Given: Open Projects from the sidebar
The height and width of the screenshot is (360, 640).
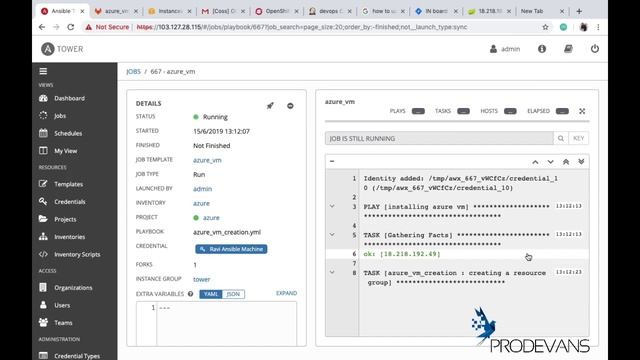Looking at the screenshot, I should click(65, 219).
